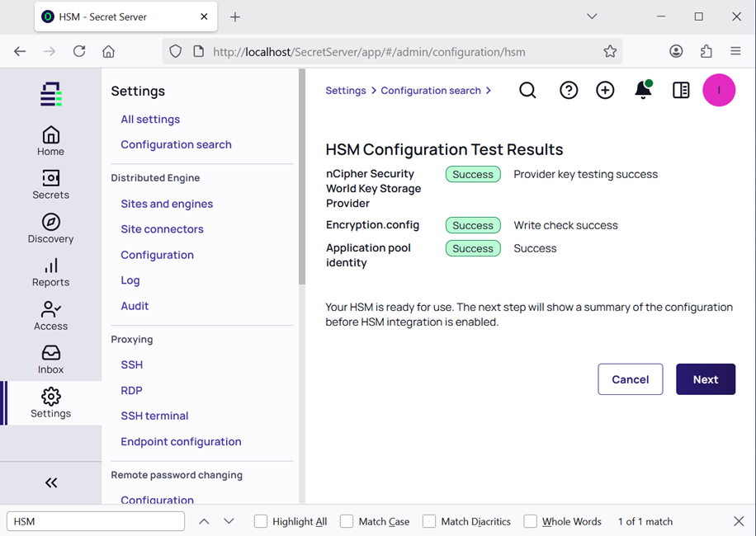The width and height of the screenshot is (756, 536).
Task: Open Distributed Engine Configuration
Action: point(157,255)
